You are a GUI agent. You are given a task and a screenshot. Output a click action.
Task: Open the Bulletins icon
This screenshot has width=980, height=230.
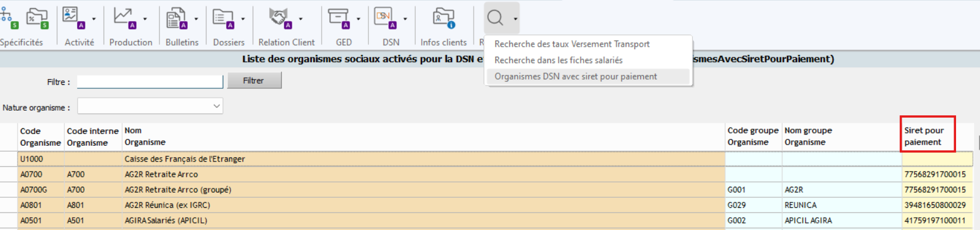tap(176, 18)
